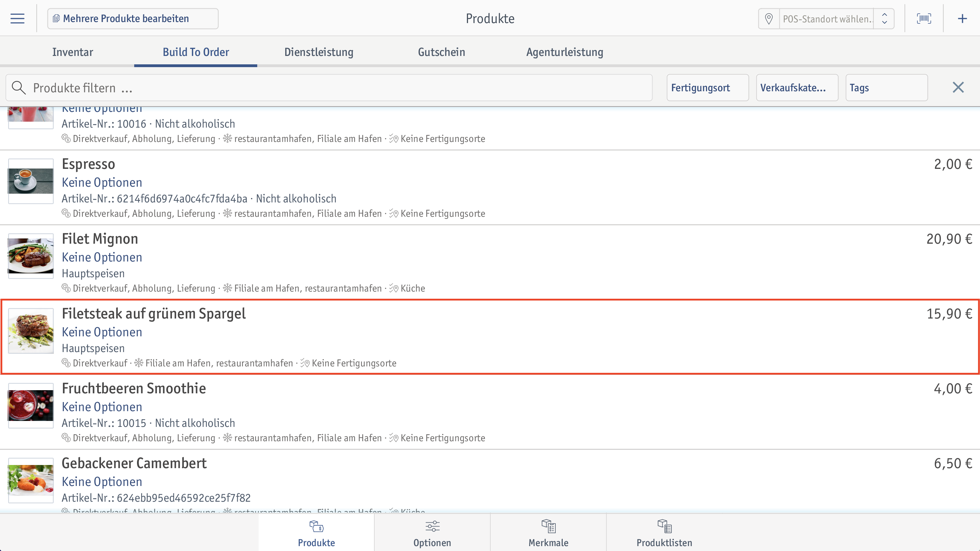The height and width of the screenshot is (551, 980).
Task: Open Optionen bottom navigation icon
Action: point(432,526)
